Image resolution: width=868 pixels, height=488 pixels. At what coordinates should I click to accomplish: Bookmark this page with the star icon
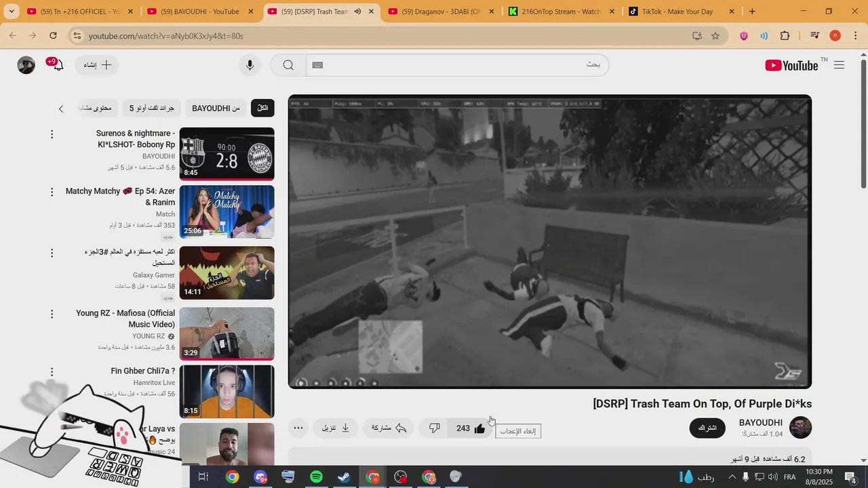(x=715, y=36)
